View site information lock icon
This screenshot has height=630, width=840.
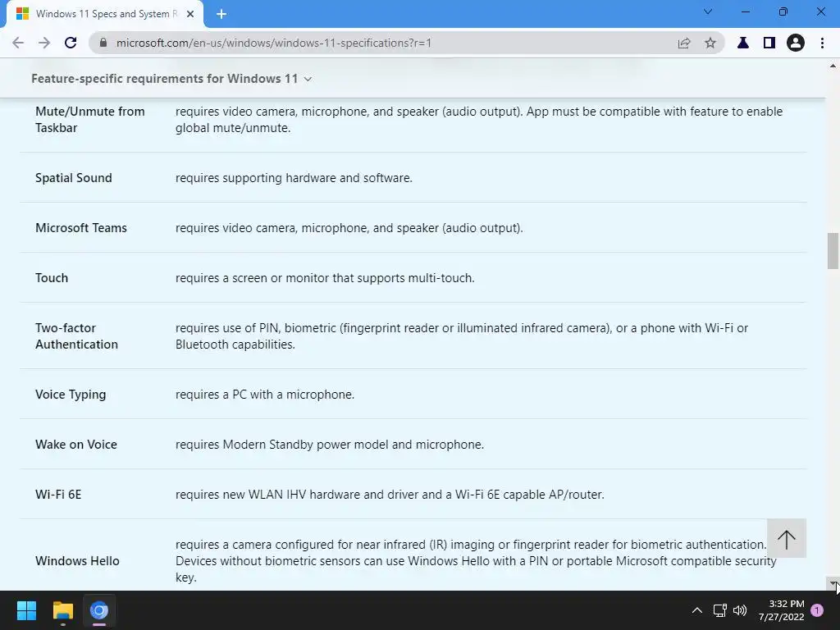[x=103, y=43]
